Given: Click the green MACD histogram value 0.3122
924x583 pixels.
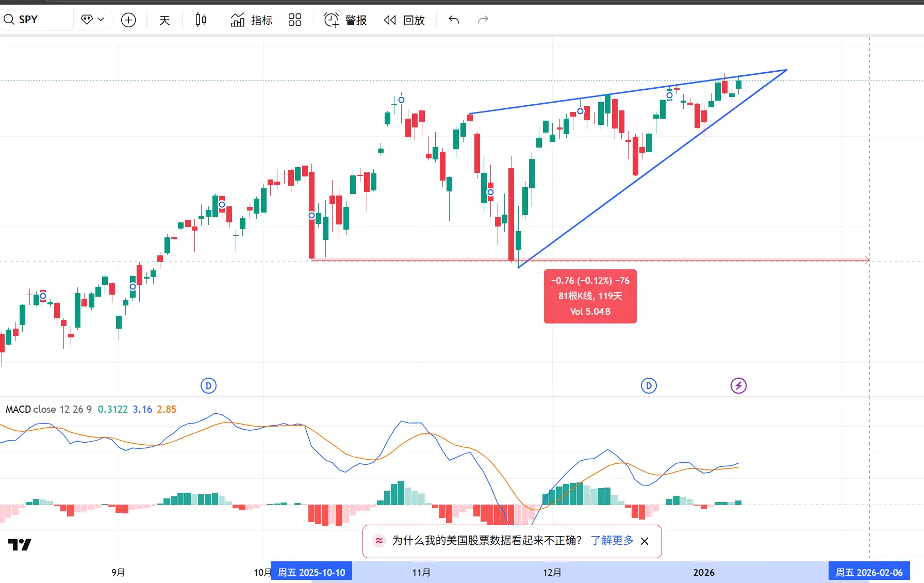Looking at the screenshot, I should click(x=113, y=409).
